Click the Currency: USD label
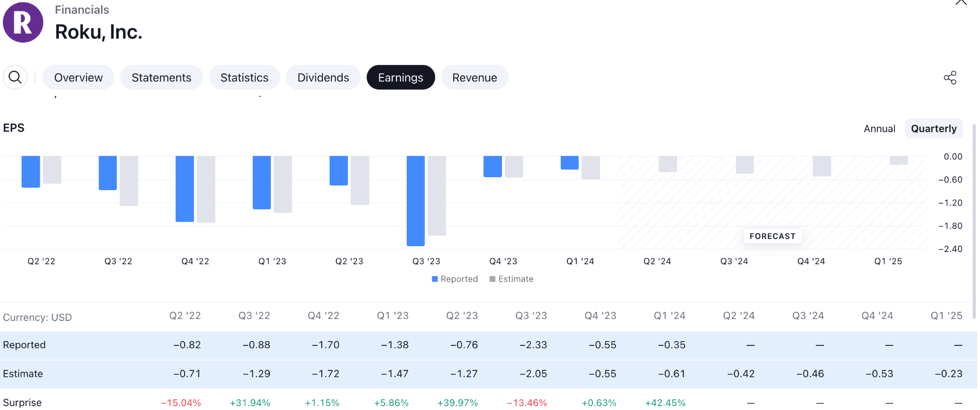Viewport: 980px width, 410px height. (x=37, y=317)
